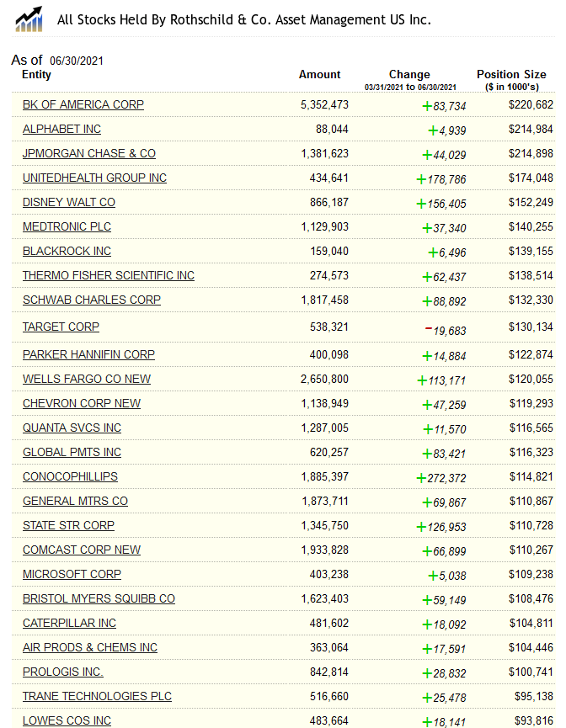Open GLOBAL PMTS INC link
The width and height of the screenshot is (566, 728).
pos(72,452)
